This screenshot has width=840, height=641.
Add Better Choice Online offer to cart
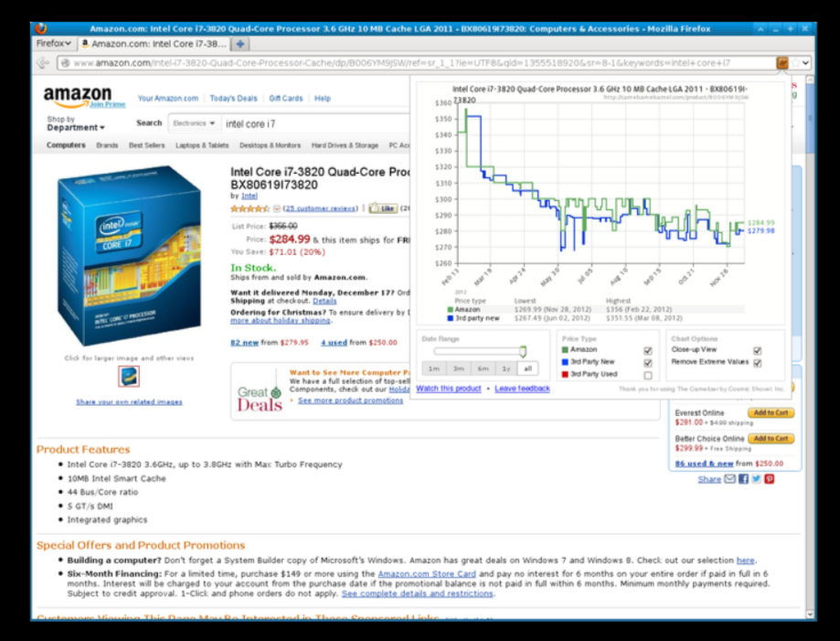coord(771,438)
